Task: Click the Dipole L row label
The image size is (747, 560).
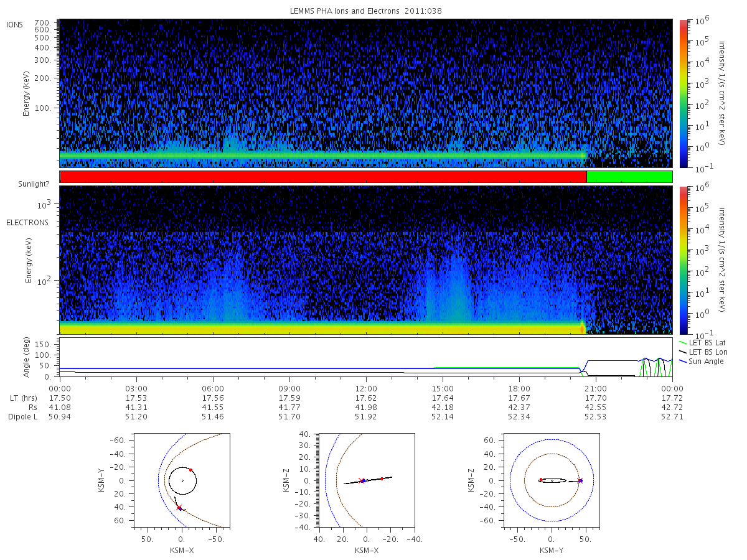Action: click(x=23, y=416)
